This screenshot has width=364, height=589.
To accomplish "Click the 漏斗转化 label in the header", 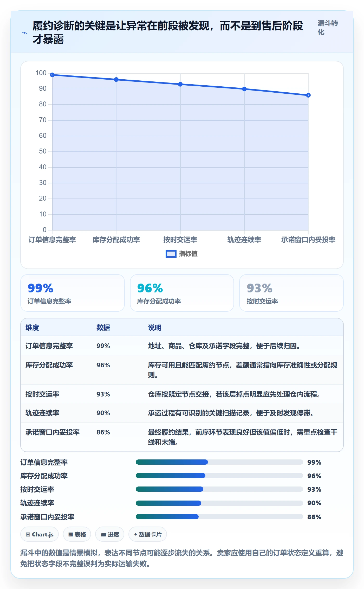I will coord(328,28).
